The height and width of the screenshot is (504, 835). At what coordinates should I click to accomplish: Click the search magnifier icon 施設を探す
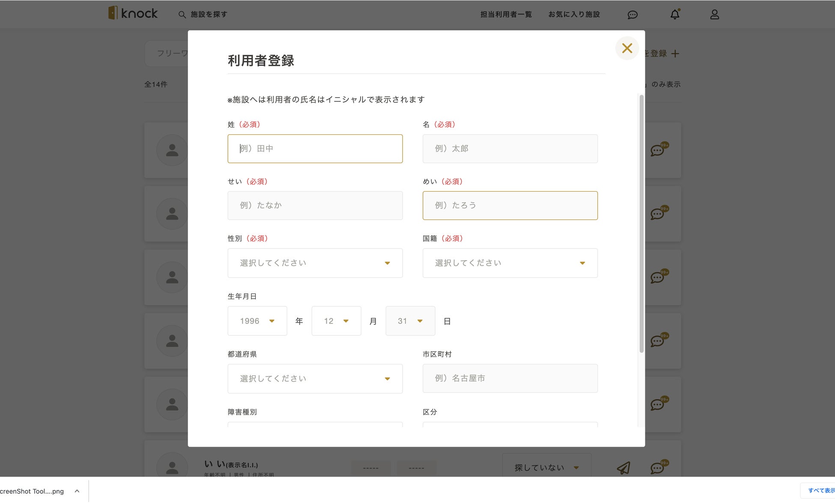(182, 15)
